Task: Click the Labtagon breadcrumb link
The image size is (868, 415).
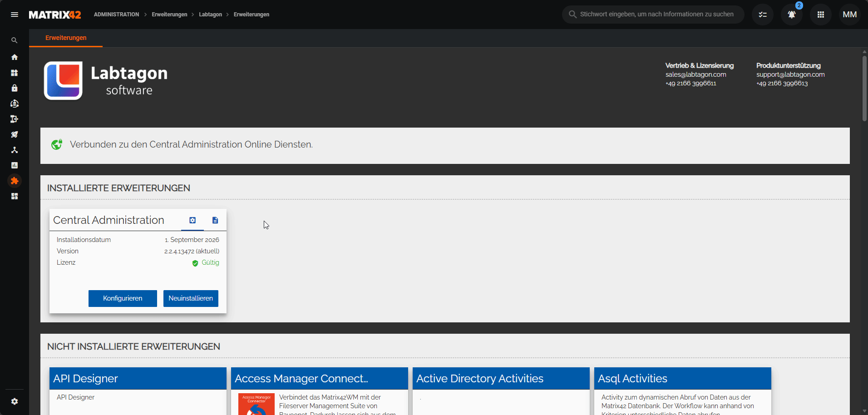Action: point(211,15)
